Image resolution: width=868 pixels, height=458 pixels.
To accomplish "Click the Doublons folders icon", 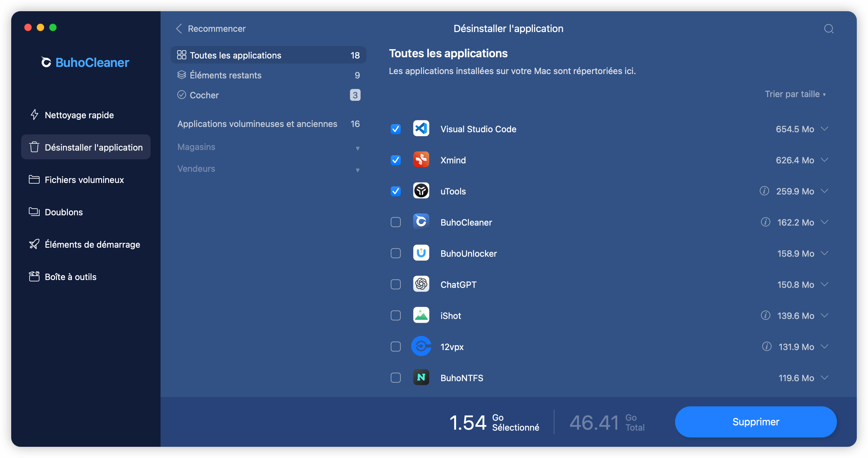I will pyautogui.click(x=34, y=212).
